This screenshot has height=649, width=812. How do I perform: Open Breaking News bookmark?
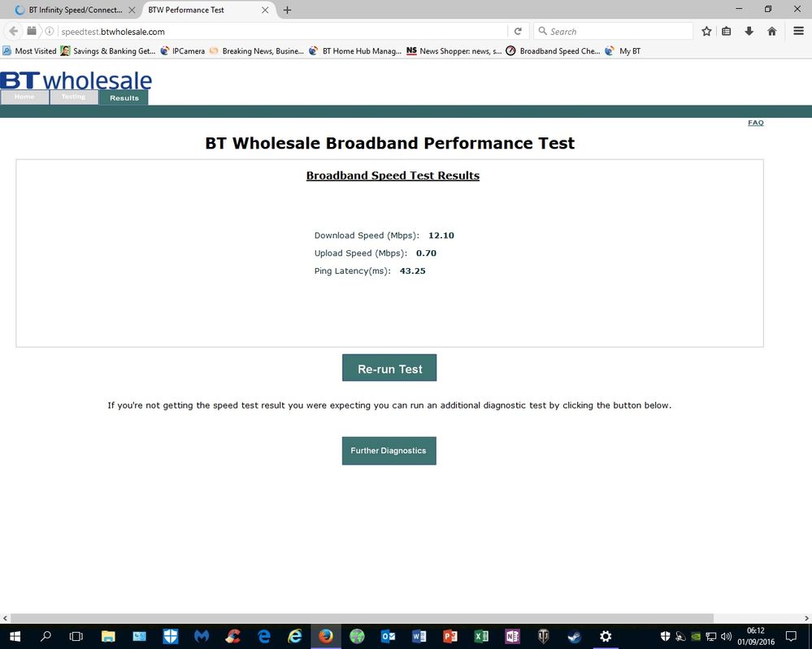pyautogui.click(x=257, y=50)
